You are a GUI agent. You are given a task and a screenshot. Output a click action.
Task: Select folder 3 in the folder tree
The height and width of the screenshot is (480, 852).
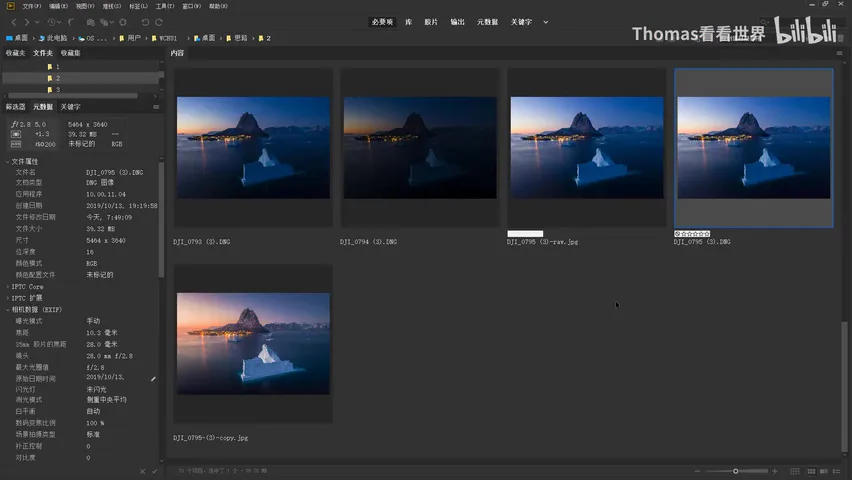coord(53,90)
